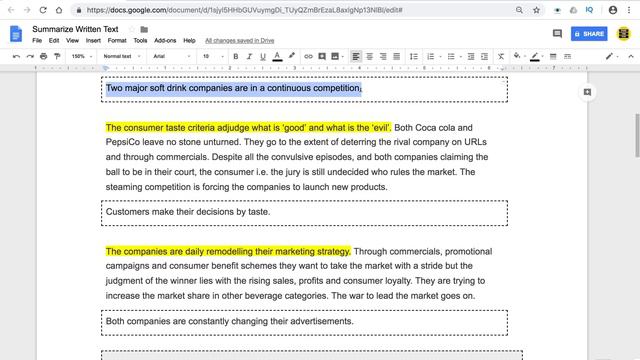Open the comment history icon near Share
Viewport: 640px width, 360px height.
557,33
